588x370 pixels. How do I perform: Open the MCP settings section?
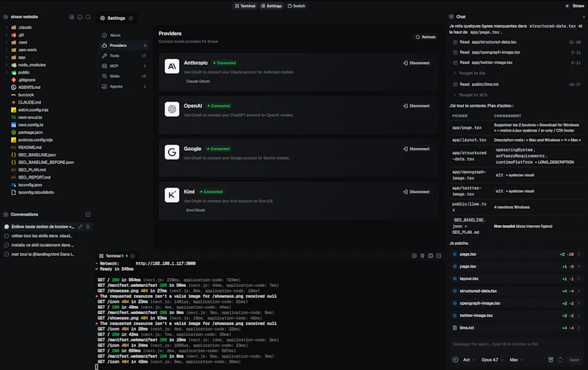pyautogui.click(x=124, y=66)
